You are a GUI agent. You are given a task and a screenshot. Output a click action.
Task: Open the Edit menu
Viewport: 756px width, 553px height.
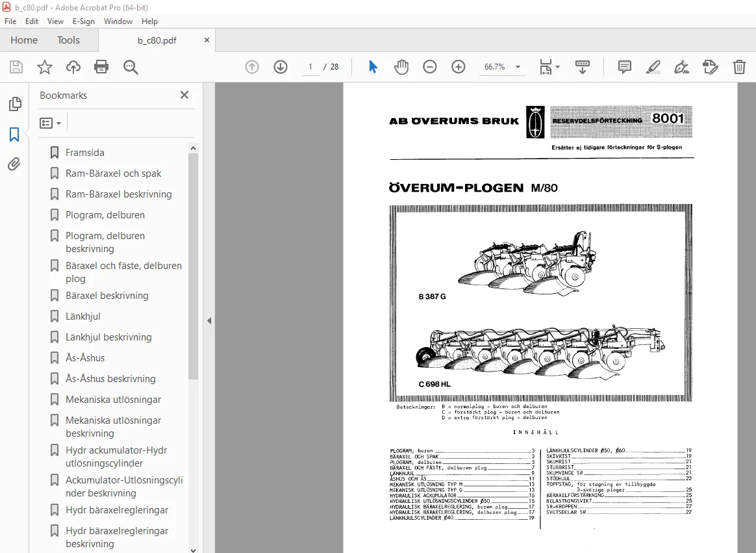(32, 21)
